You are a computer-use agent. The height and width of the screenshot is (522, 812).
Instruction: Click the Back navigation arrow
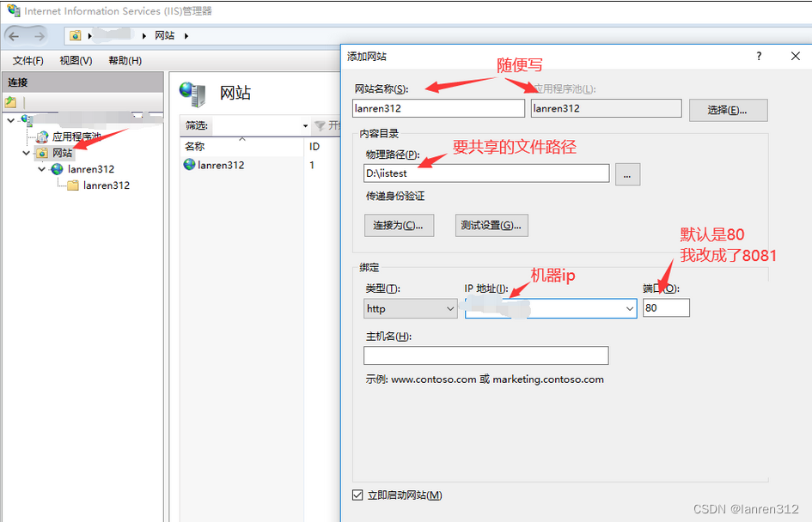tap(14, 36)
